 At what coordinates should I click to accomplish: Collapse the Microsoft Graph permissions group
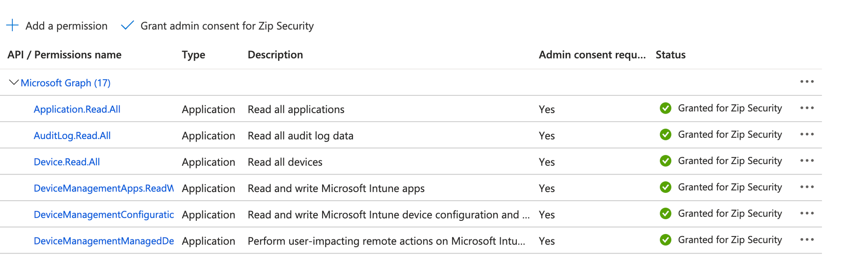14,82
